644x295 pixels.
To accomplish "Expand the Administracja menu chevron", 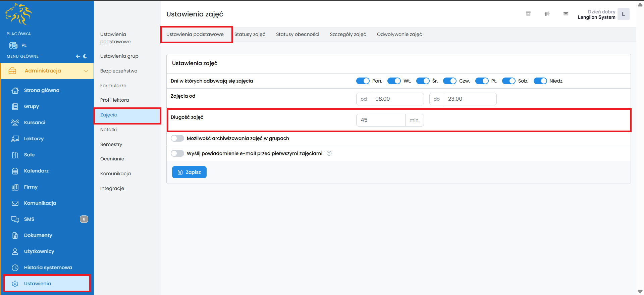I will pyautogui.click(x=86, y=71).
